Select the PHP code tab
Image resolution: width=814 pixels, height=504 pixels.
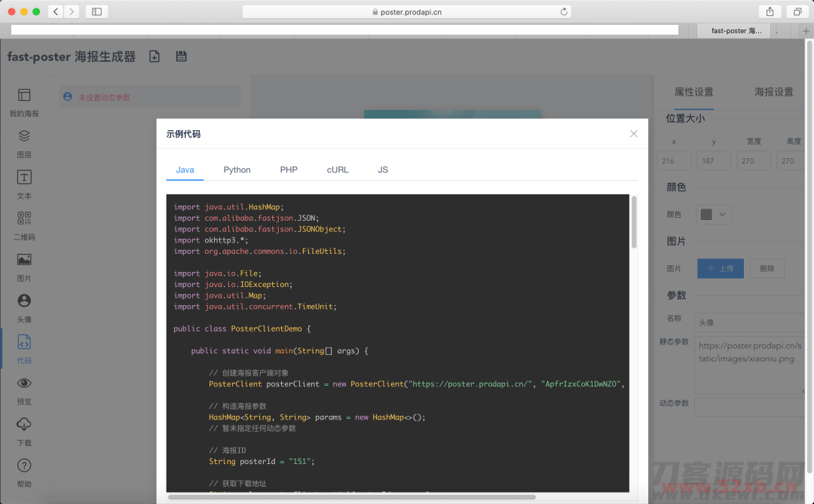click(x=289, y=170)
